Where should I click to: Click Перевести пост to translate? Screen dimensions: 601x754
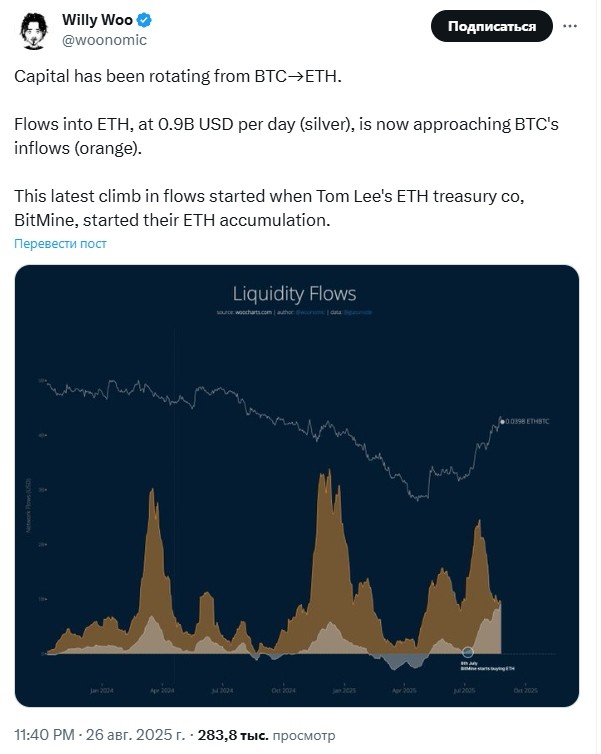pos(60,244)
